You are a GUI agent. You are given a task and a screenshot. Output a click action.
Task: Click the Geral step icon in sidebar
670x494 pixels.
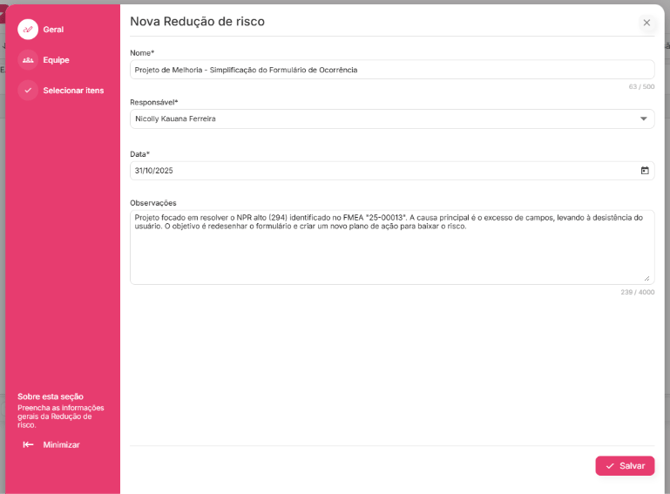[28, 29]
